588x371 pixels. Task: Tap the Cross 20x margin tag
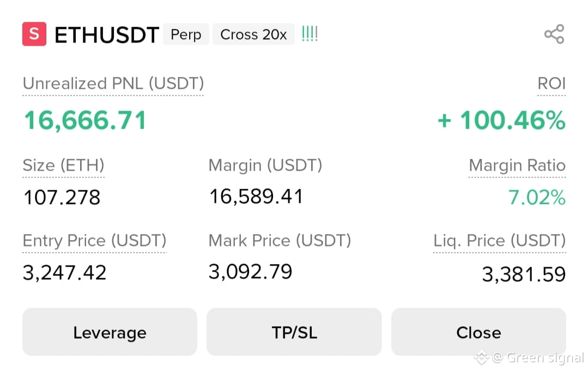pyautogui.click(x=253, y=34)
